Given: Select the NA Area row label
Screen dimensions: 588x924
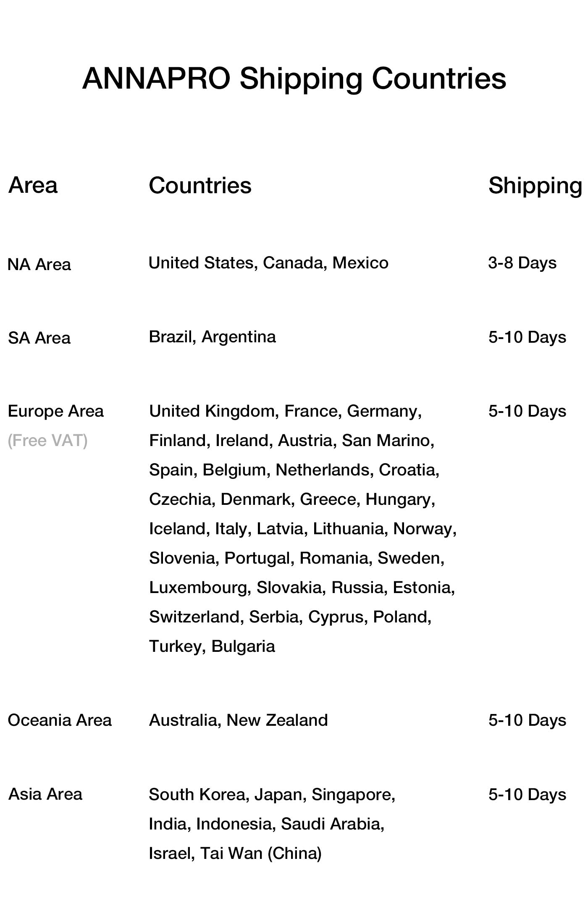Looking at the screenshot, I should 39,265.
